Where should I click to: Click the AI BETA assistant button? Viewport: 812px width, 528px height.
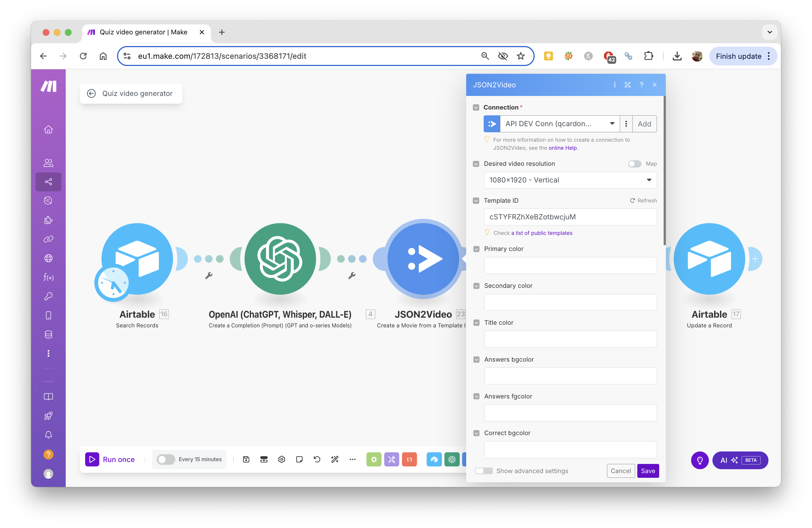click(x=740, y=460)
